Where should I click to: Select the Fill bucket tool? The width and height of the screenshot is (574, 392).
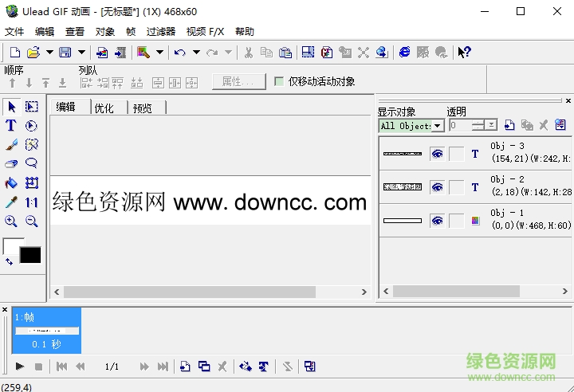coord(11,182)
